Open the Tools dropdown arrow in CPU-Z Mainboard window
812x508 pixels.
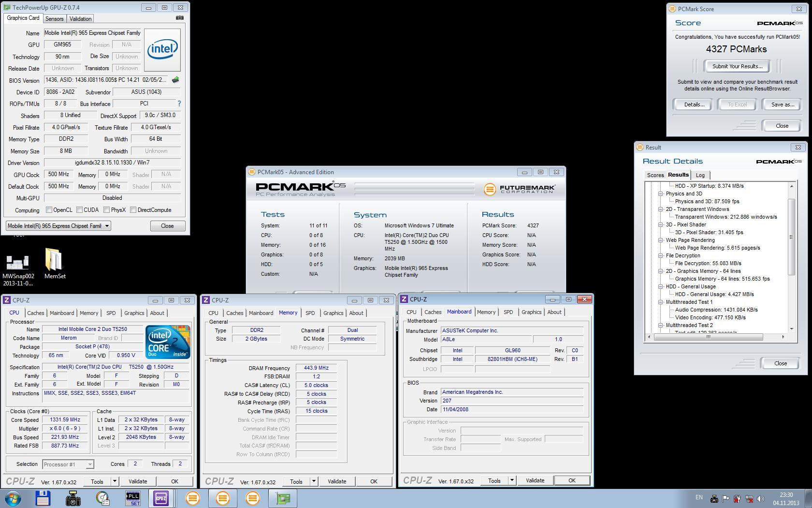(512, 480)
